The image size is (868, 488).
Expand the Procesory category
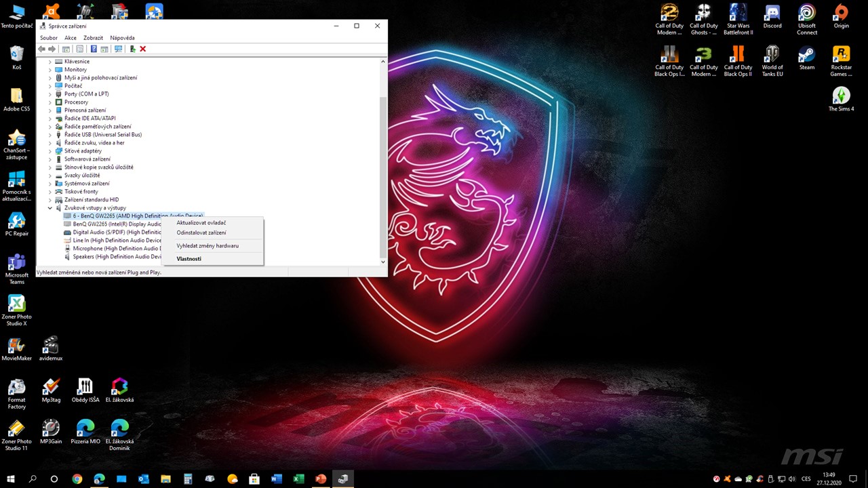pos(50,102)
